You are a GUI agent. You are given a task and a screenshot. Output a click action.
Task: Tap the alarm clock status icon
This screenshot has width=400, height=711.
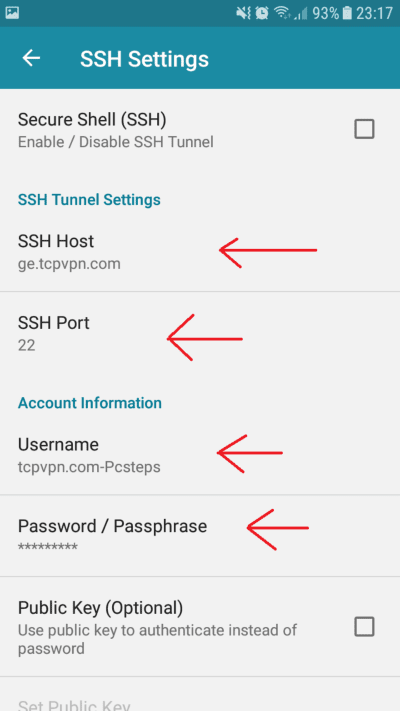point(262,13)
